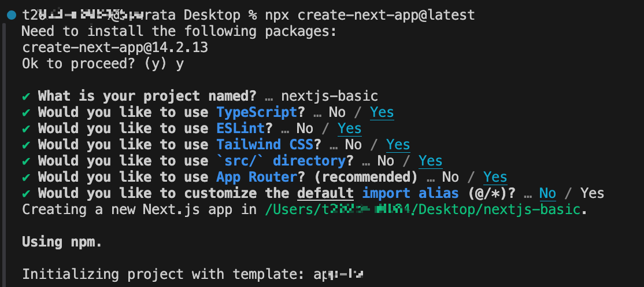Select the underlined Yes answer for App Router
The width and height of the screenshot is (644, 287).
pyautogui.click(x=495, y=177)
